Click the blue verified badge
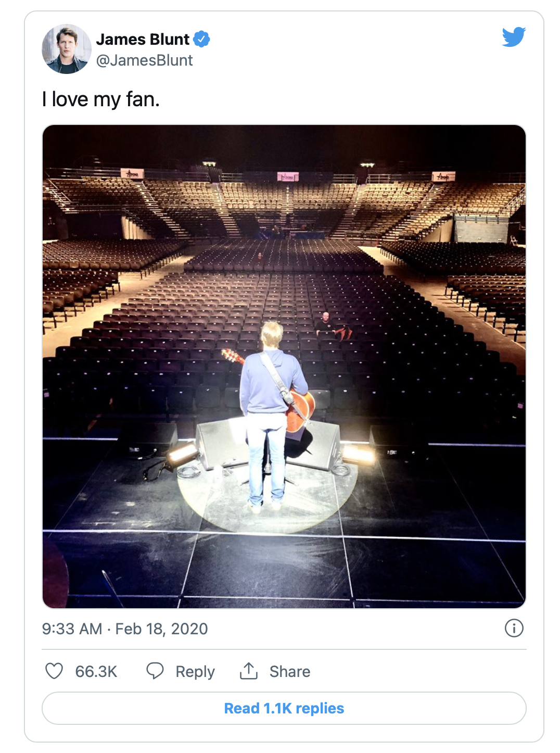560x753 pixels. pyautogui.click(x=201, y=39)
